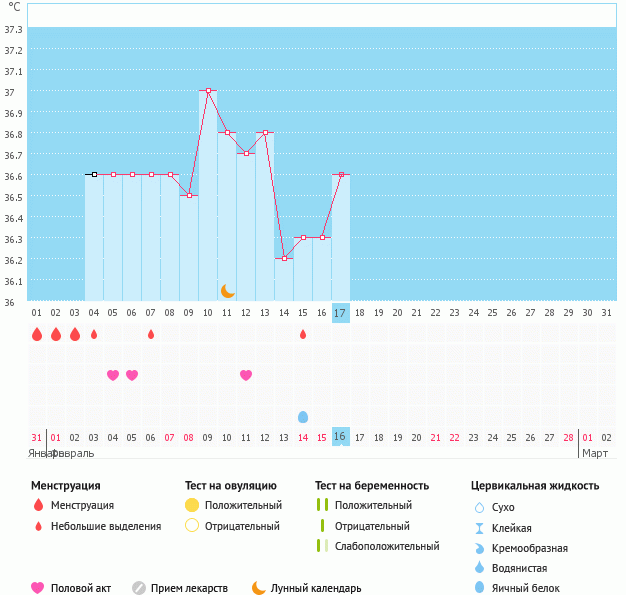
Task: Click the pink heart 'Половой акт' legend icon
Action: pyautogui.click(x=38, y=588)
